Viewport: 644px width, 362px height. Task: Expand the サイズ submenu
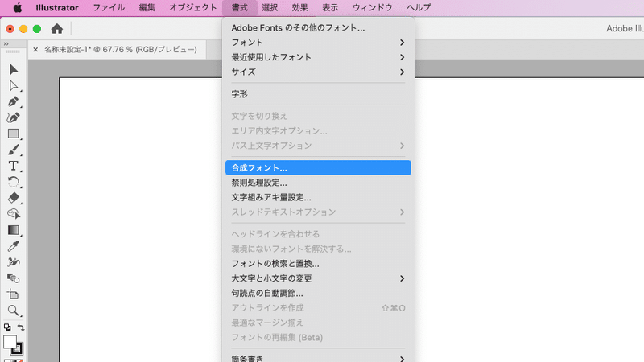(318, 72)
